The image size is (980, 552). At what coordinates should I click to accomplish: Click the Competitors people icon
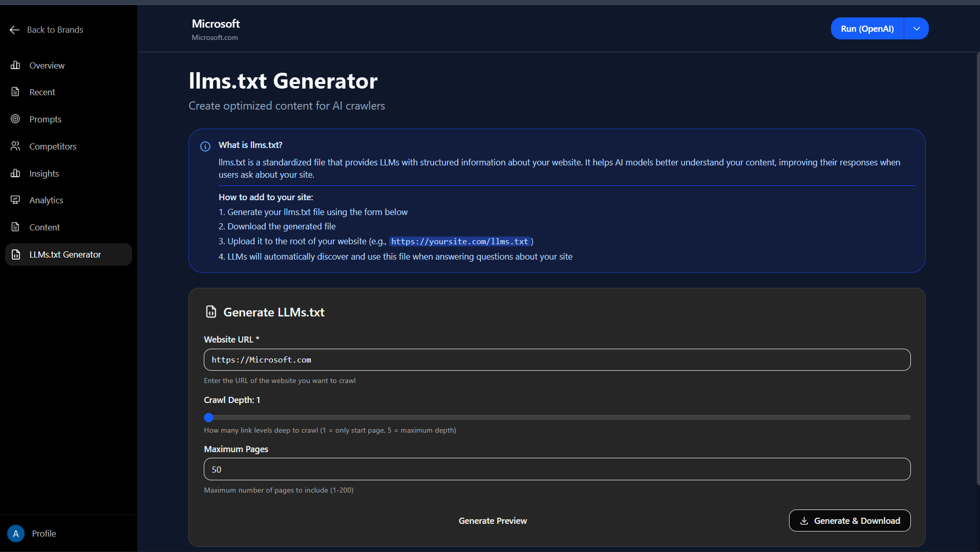(x=15, y=146)
